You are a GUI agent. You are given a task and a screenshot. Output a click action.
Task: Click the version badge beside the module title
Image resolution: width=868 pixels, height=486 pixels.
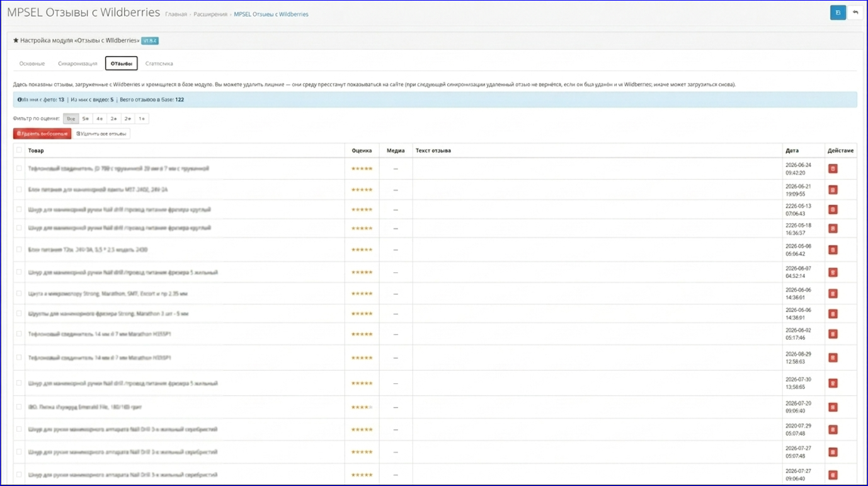coord(150,41)
